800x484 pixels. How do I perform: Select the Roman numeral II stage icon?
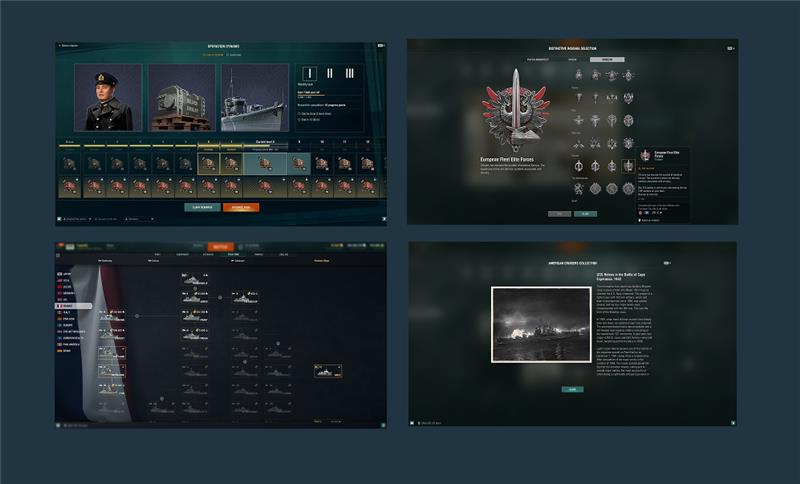point(330,73)
